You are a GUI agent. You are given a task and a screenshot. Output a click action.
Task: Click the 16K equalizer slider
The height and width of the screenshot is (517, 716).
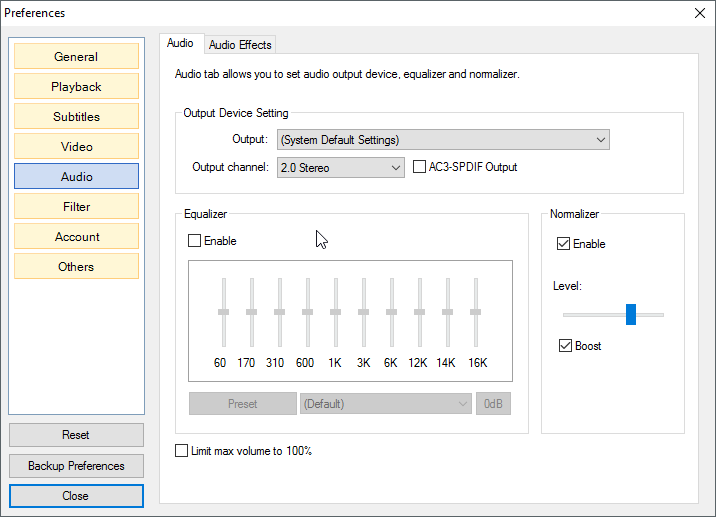coord(475,312)
